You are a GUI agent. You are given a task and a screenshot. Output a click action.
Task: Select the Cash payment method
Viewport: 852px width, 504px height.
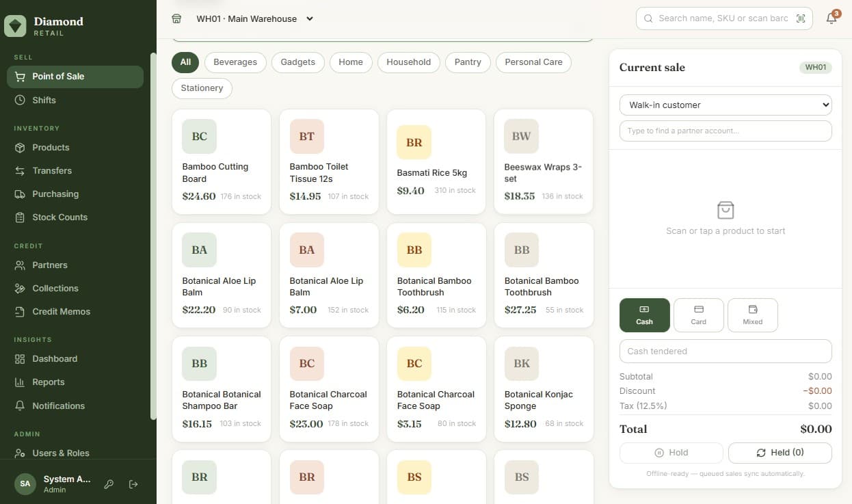(x=644, y=315)
